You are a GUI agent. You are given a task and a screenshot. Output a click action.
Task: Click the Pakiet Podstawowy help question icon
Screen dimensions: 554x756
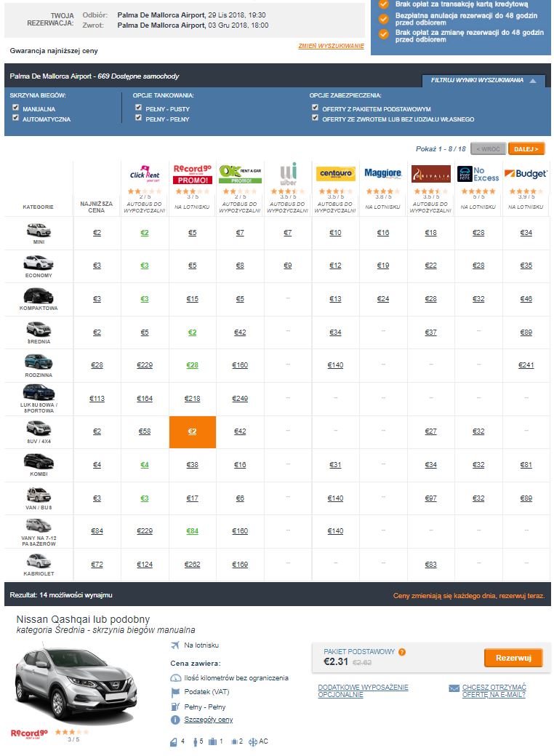pyautogui.click(x=402, y=652)
